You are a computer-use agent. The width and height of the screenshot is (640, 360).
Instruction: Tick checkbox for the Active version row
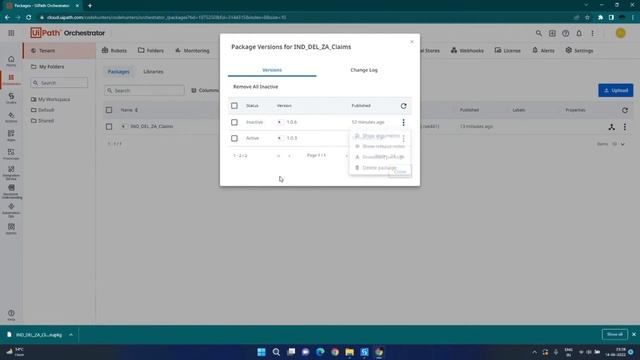234,138
